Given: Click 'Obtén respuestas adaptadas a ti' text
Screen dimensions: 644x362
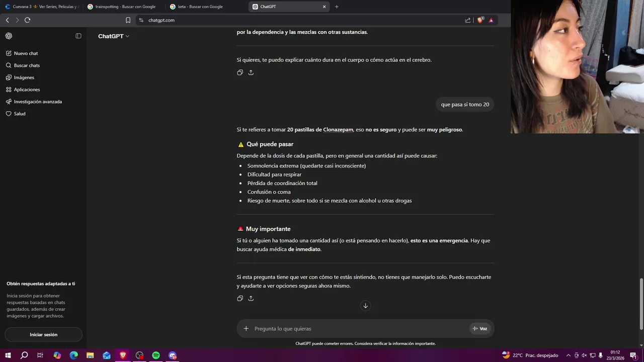Looking at the screenshot, I should [41, 284].
